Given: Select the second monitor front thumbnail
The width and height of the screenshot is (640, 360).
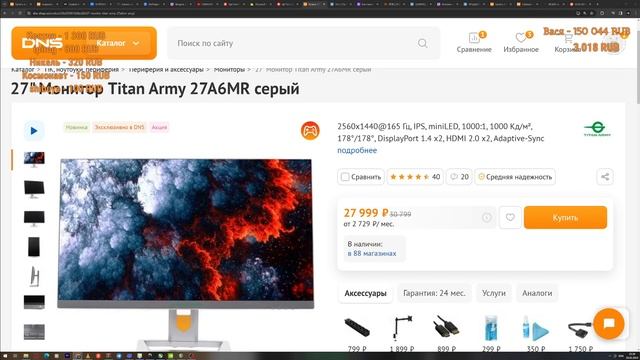Looking at the screenshot, I should point(34,189).
